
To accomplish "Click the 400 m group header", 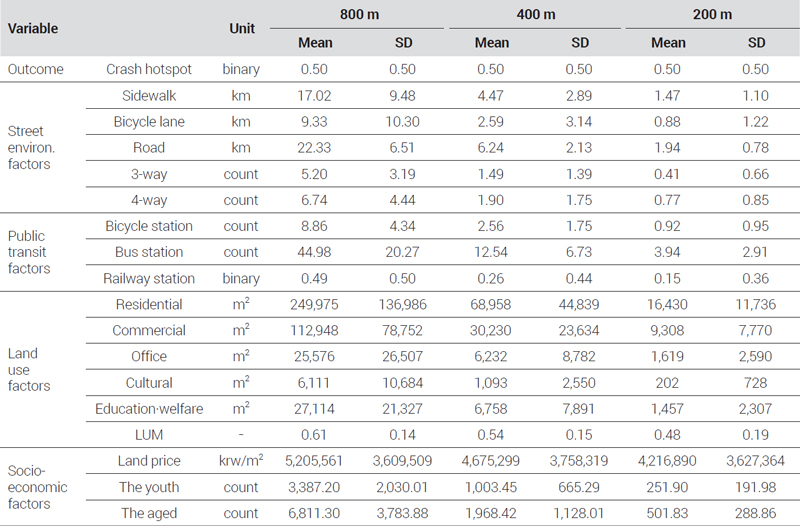I will click(x=536, y=14).
